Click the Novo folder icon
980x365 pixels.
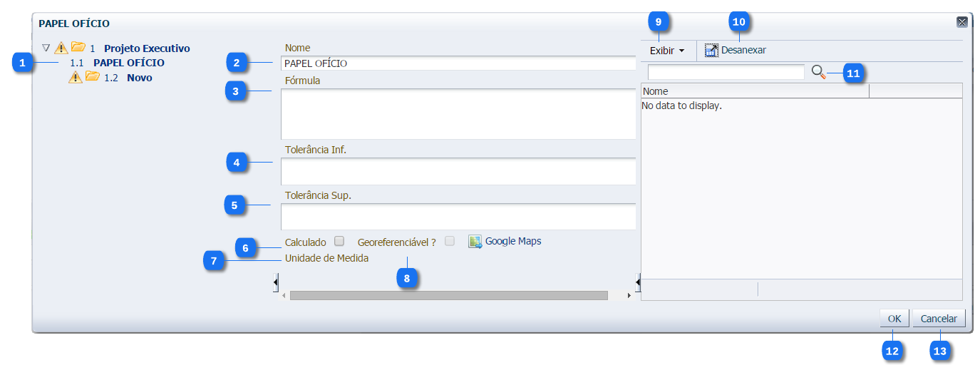93,76
